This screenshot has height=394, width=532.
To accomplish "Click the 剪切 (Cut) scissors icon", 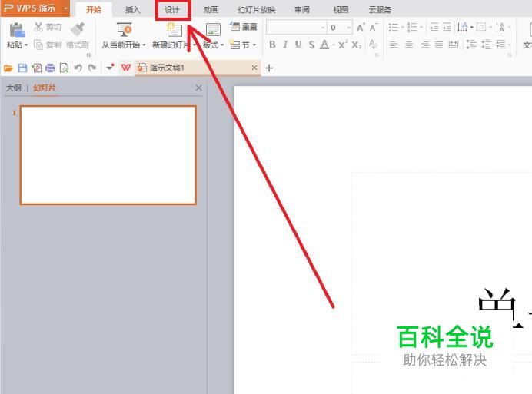I will click(38, 27).
